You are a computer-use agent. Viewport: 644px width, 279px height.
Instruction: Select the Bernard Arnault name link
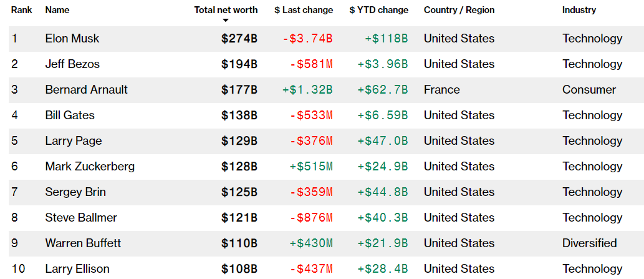pos(87,90)
